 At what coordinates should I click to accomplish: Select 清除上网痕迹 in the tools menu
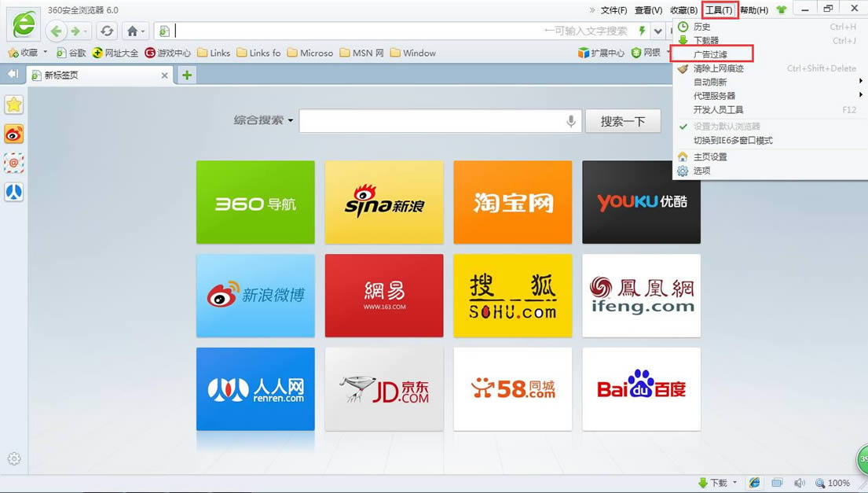(x=770, y=68)
